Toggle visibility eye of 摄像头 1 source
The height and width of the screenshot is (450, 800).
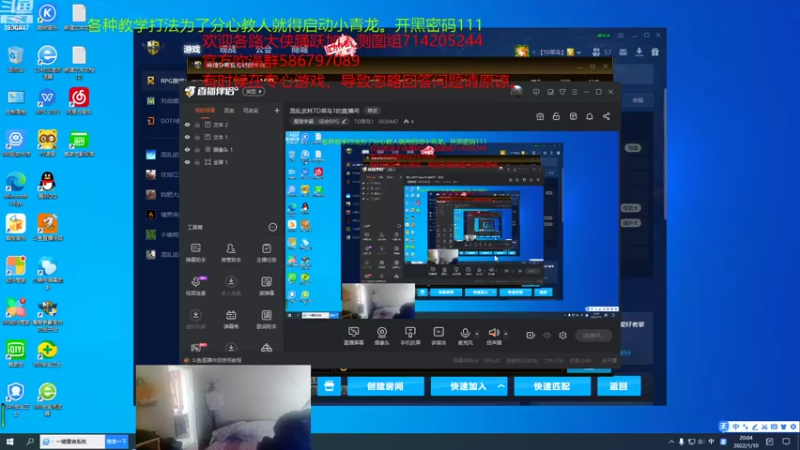(x=187, y=149)
